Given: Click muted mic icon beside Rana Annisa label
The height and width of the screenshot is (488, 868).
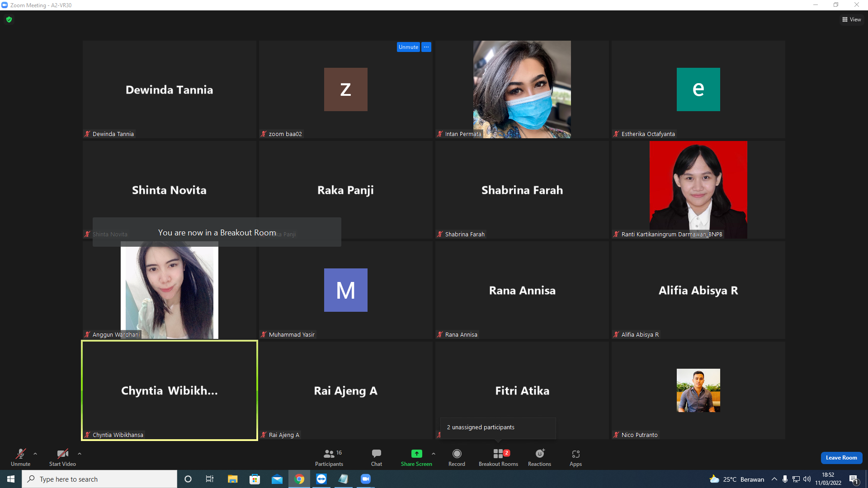Looking at the screenshot, I should (440, 334).
